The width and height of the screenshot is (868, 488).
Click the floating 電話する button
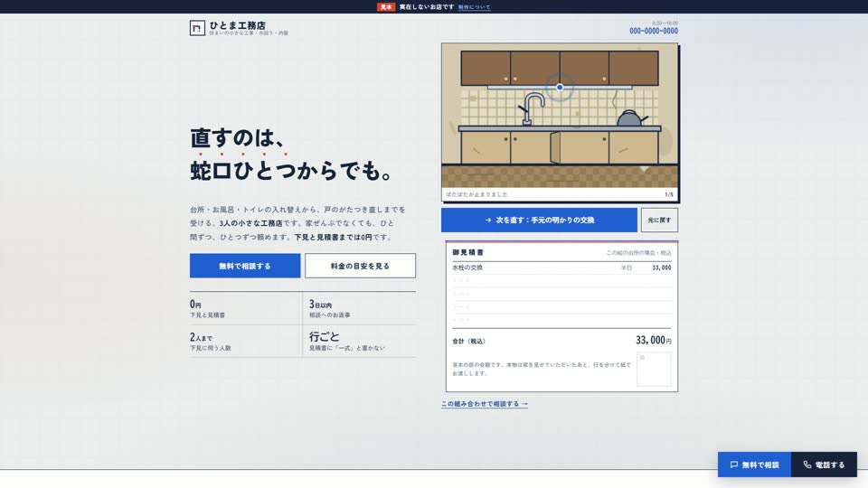coord(825,465)
